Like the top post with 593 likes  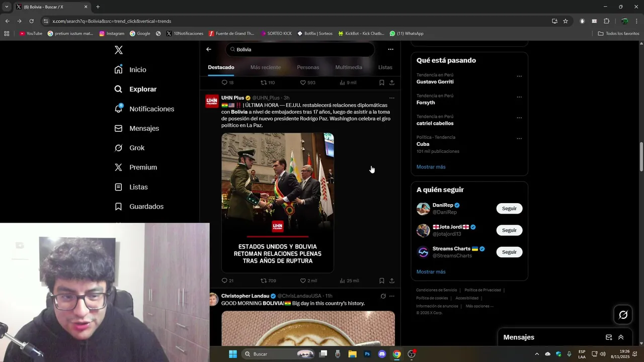pyautogui.click(x=307, y=82)
